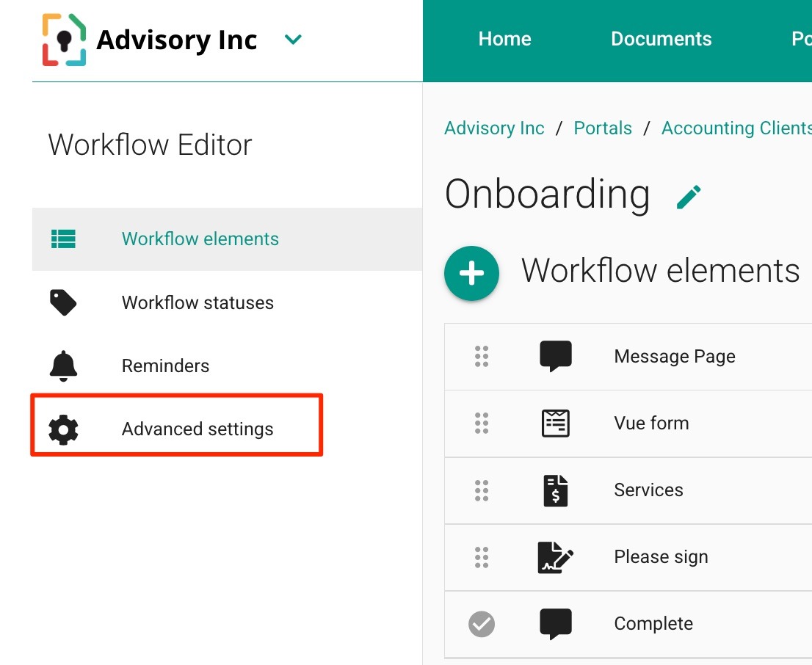Select the Workflow elements list icon
This screenshot has width=812, height=665.
(x=63, y=239)
